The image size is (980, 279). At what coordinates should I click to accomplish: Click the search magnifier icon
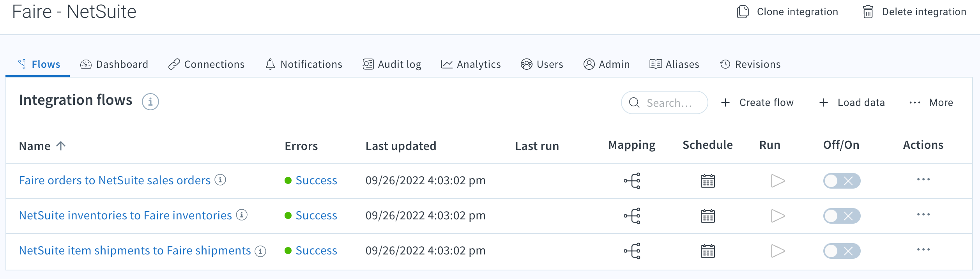tap(634, 102)
